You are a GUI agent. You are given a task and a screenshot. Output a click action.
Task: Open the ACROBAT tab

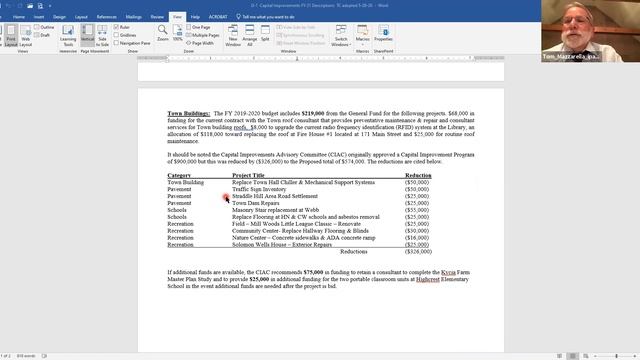218,17
